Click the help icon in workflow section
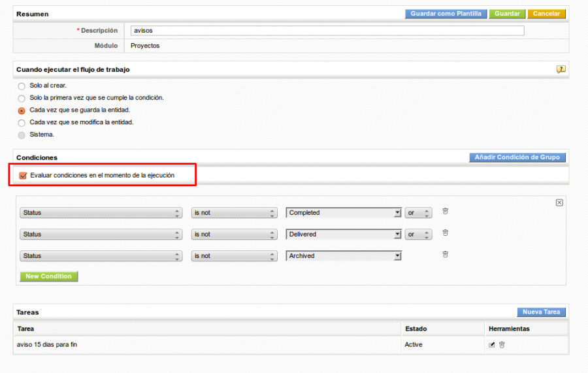The image size is (588, 373). coord(561,69)
